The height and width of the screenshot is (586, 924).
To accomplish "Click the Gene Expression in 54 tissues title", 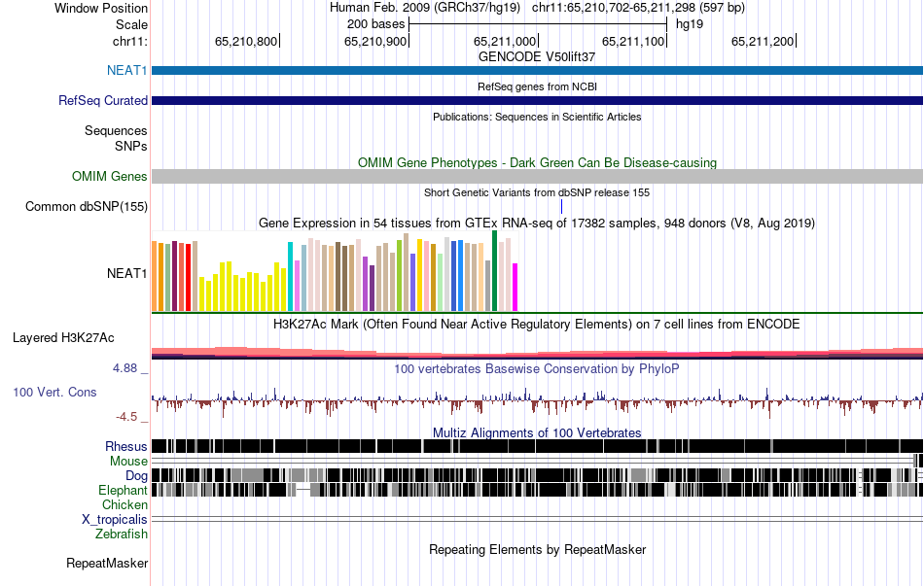I will tap(537, 224).
